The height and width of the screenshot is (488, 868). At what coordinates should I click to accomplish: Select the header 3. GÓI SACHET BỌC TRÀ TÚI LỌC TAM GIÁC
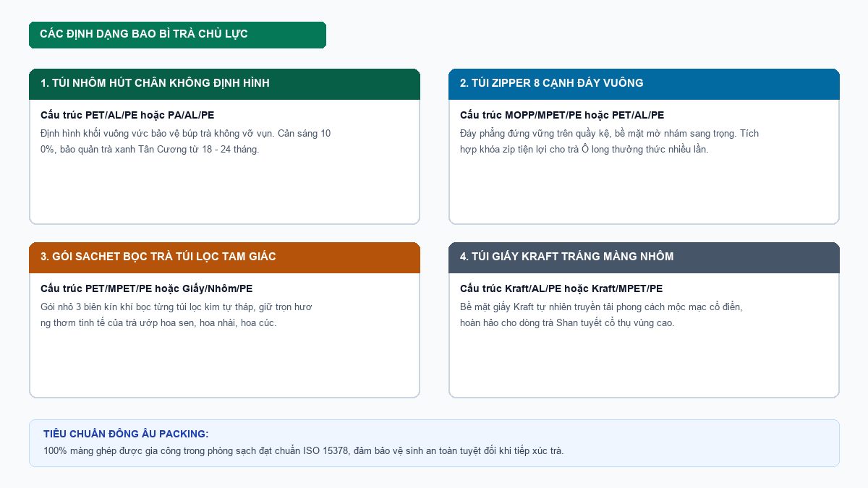coord(224,257)
